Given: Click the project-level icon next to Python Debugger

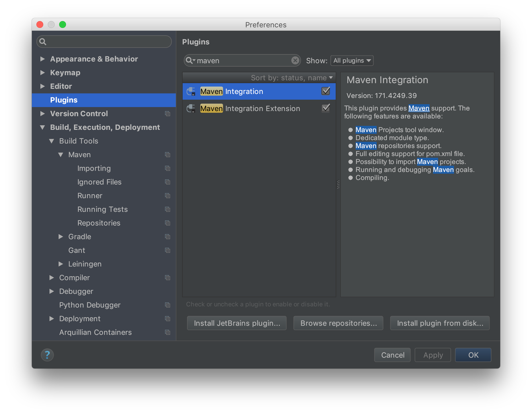Looking at the screenshot, I should [x=168, y=305].
